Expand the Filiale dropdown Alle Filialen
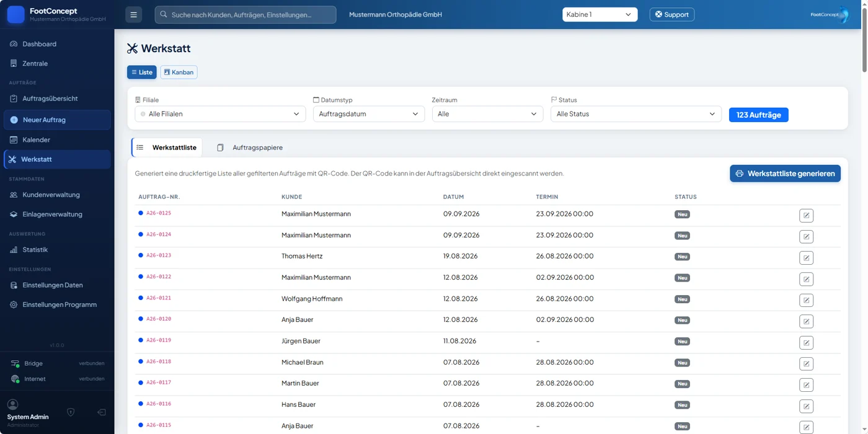 (220, 114)
